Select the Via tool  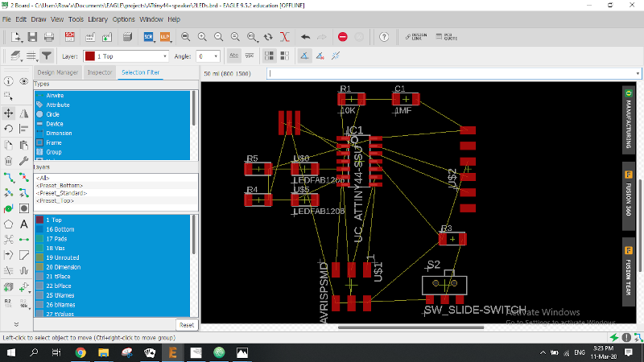[8, 208]
